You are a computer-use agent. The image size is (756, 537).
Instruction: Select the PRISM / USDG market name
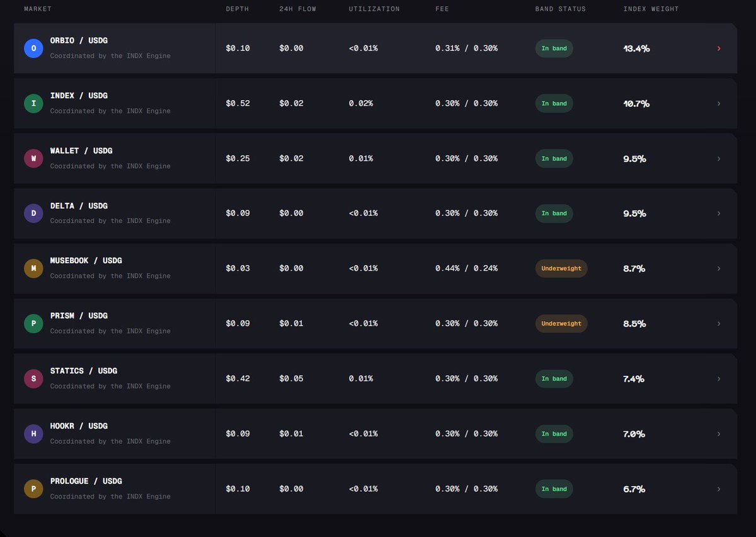click(x=79, y=316)
